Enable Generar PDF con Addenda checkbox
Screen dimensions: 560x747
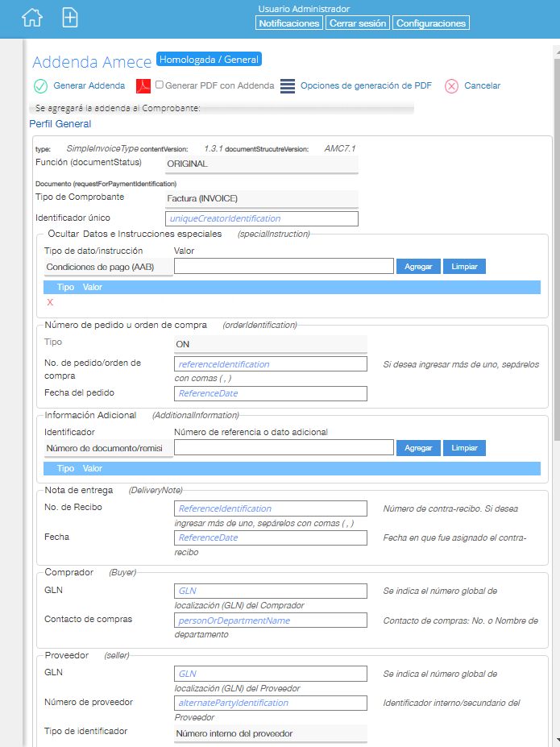click(x=160, y=85)
